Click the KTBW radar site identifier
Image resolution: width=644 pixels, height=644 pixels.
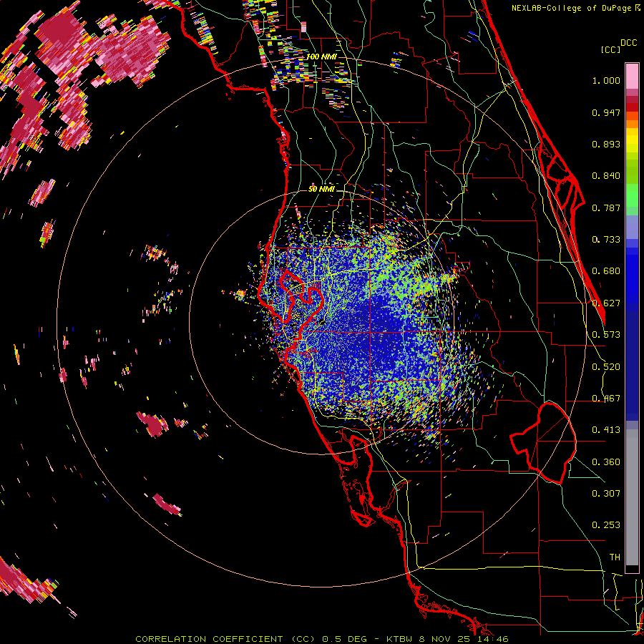400,639
